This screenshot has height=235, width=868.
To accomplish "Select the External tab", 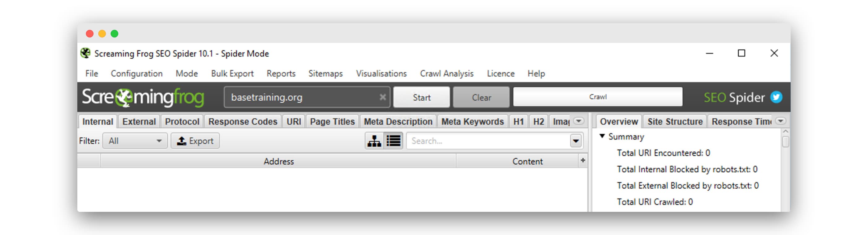I will tap(139, 121).
